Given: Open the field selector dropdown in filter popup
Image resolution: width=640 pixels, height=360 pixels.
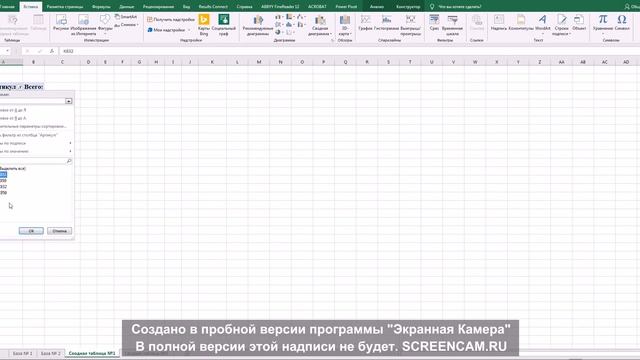Looking at the screenshot, I should [69, 101].
